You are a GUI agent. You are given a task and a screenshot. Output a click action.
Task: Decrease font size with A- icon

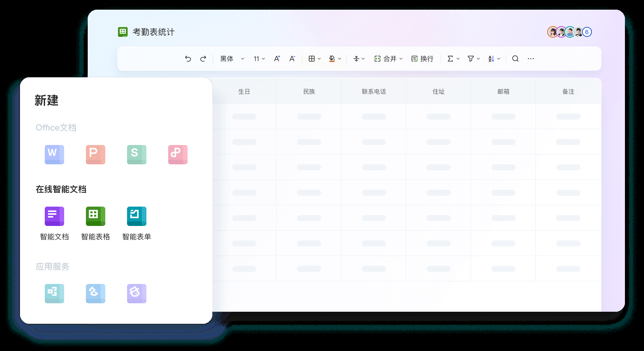[292, 59]
